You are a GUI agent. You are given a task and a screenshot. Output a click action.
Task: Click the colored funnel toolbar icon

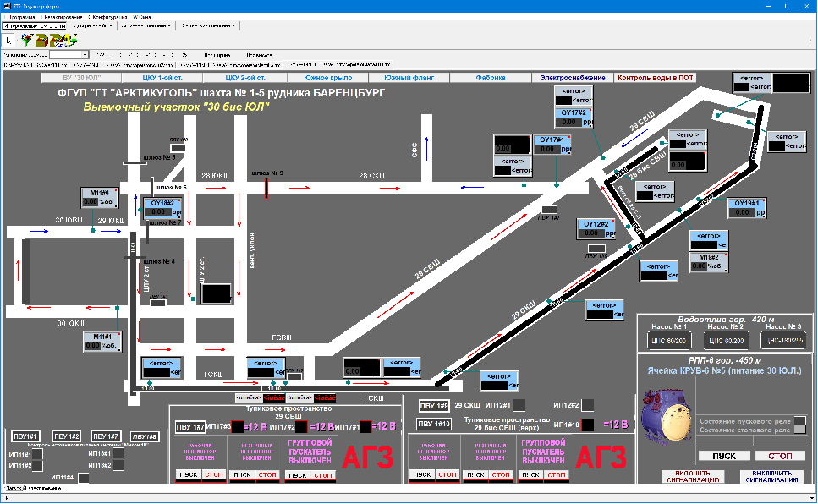tap(26, 41)
